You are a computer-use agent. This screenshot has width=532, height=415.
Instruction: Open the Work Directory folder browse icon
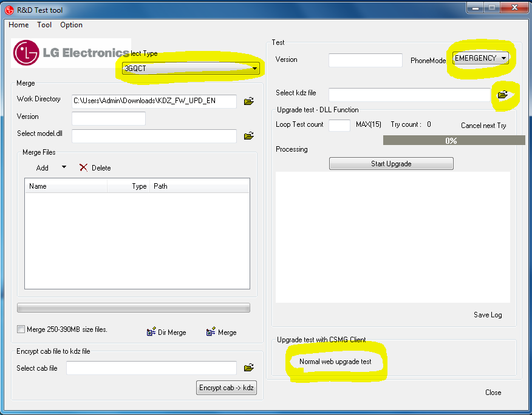(249, 101)
